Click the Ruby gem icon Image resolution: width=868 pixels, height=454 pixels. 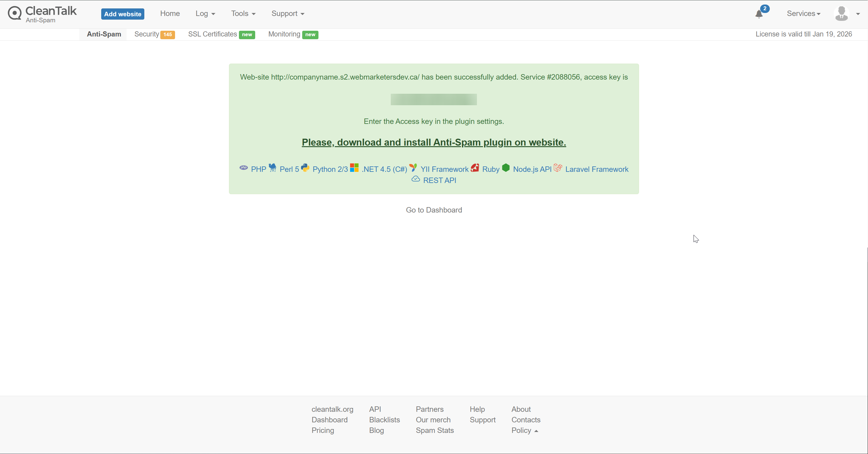coord(475,168)
